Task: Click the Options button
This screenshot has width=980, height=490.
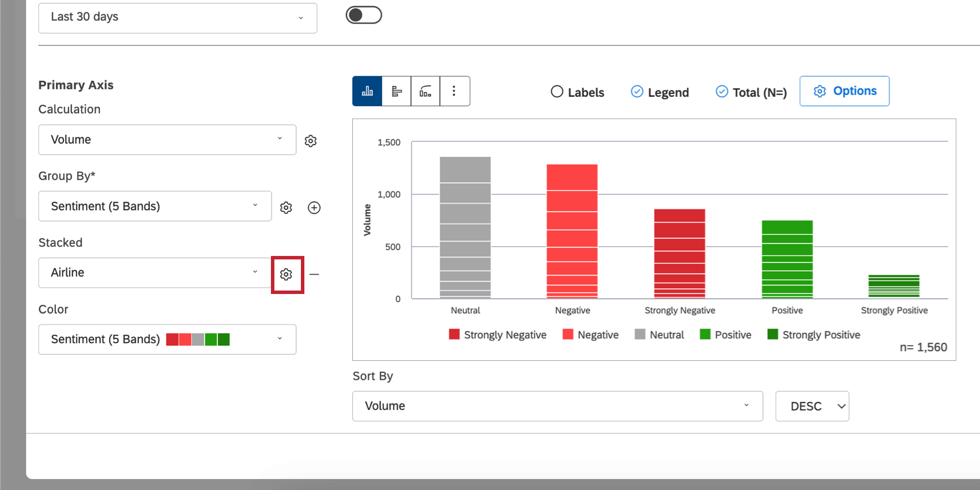Action: 845,91
